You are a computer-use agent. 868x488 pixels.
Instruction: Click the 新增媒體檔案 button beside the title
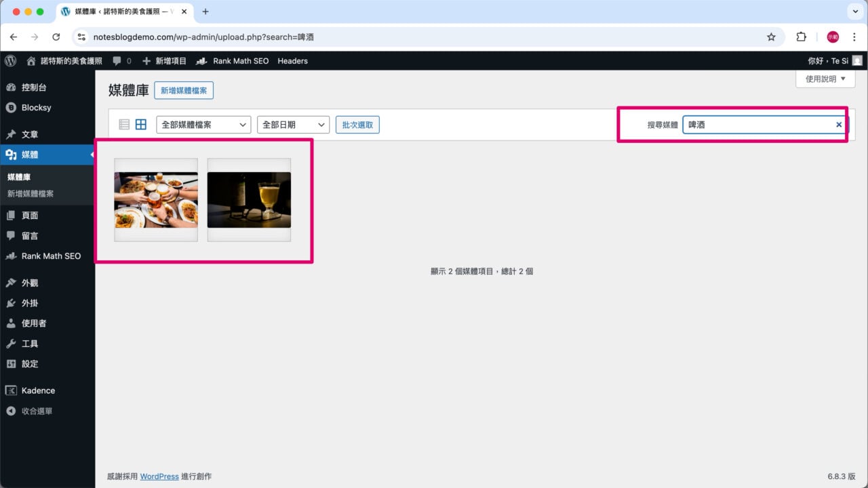tap(184, 91)
